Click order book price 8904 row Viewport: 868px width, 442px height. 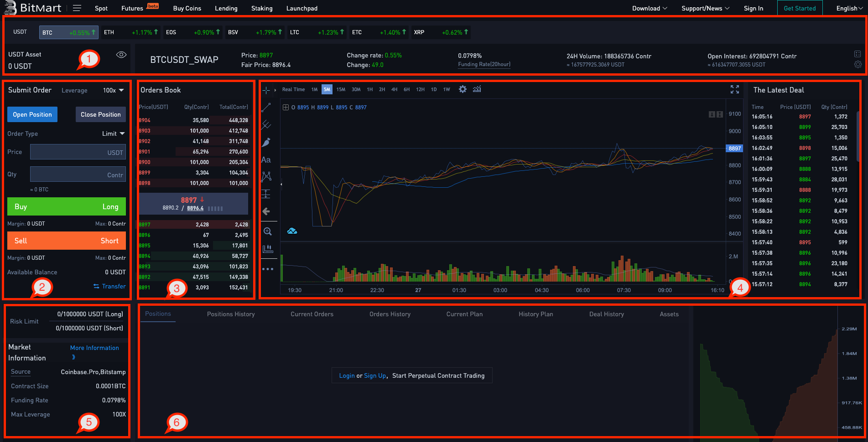(194, 120)
